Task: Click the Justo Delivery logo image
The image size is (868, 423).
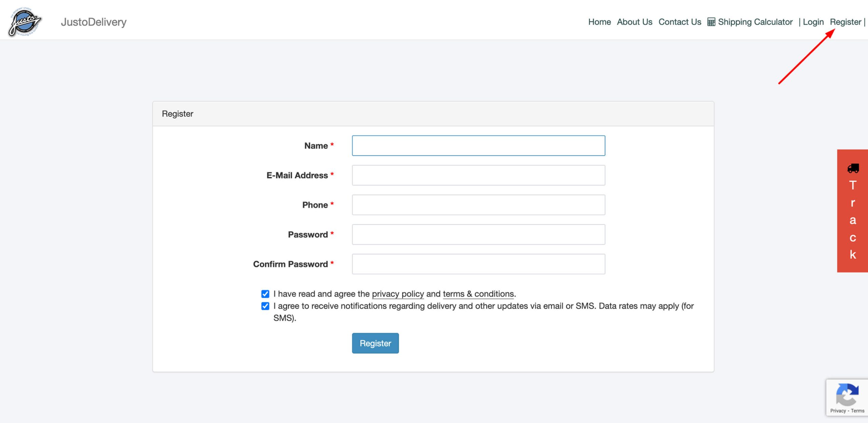Action: coord(25,22)
